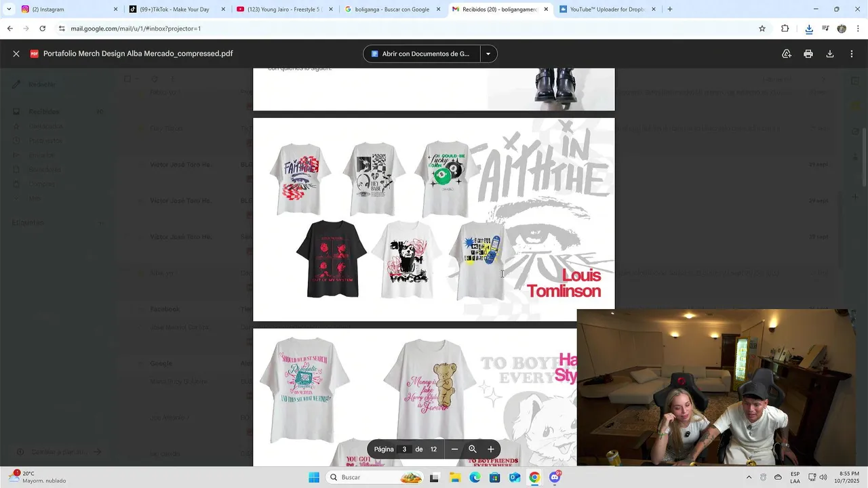
Task: Open Microsoft Store from the taskbar
Action: 494,477
